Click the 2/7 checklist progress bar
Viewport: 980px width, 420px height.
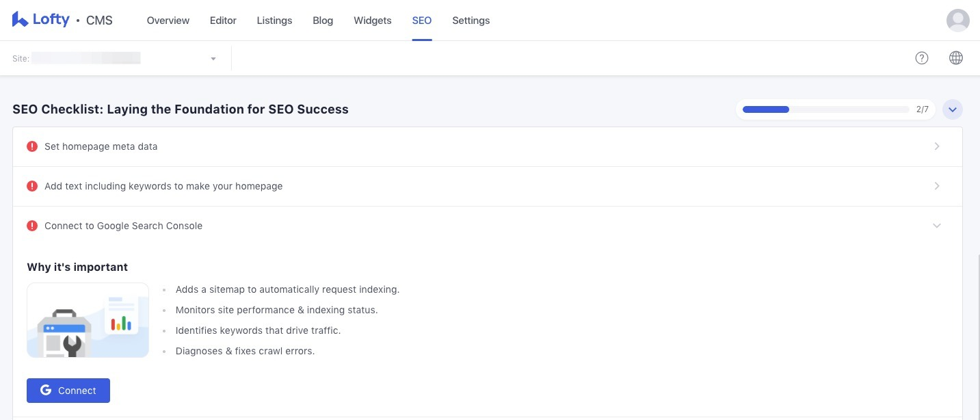pos(825,109)
